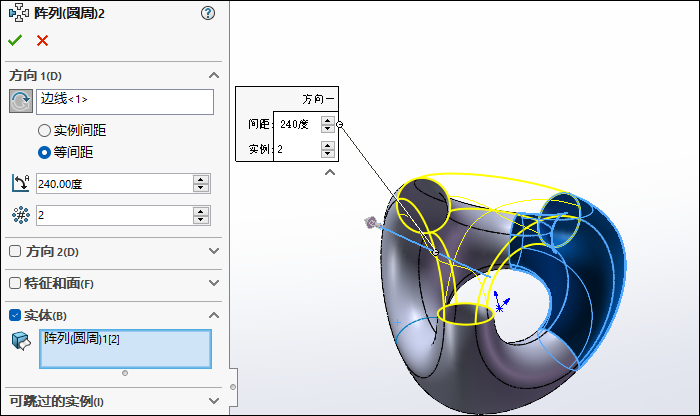Image resolution: width=700 pixels, height=416 pixels.
Task: Confirm the circular pattern with green checkmark
Action: pos(15,41)
